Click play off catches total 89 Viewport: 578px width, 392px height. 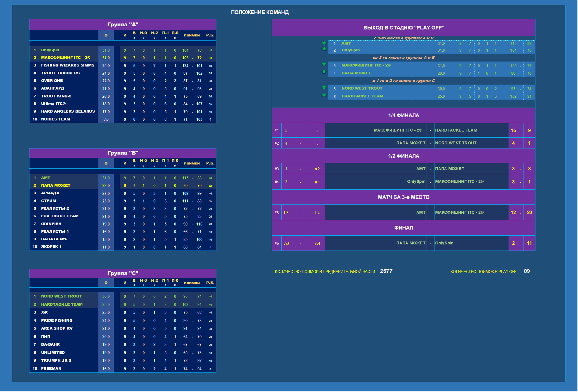pos(527,271)
